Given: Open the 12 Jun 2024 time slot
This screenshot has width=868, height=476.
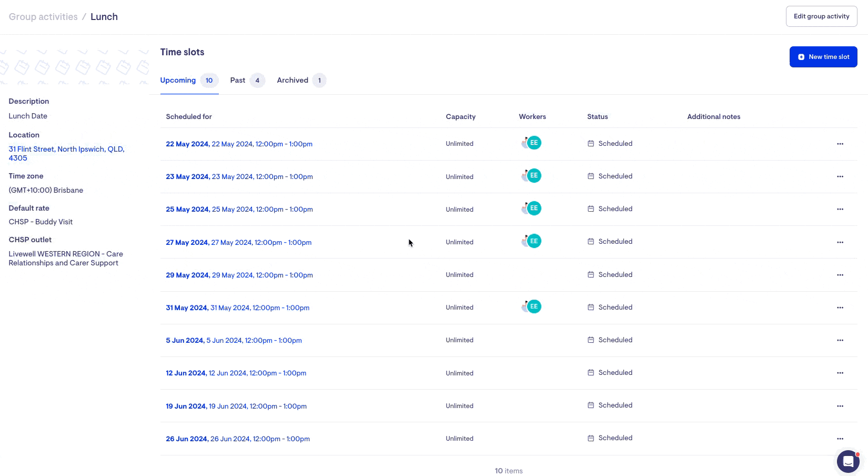Looking at the screenshot, I should click(236, 373).
